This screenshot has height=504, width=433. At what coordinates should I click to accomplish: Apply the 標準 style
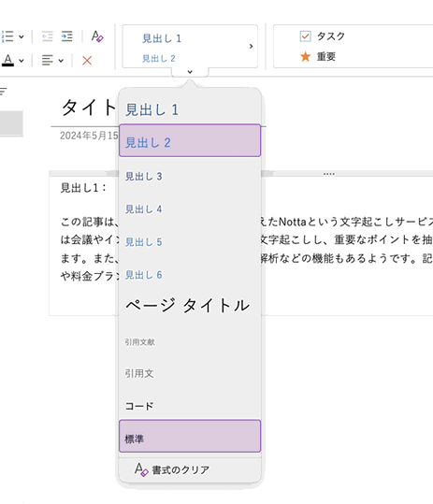click(190, 436)
